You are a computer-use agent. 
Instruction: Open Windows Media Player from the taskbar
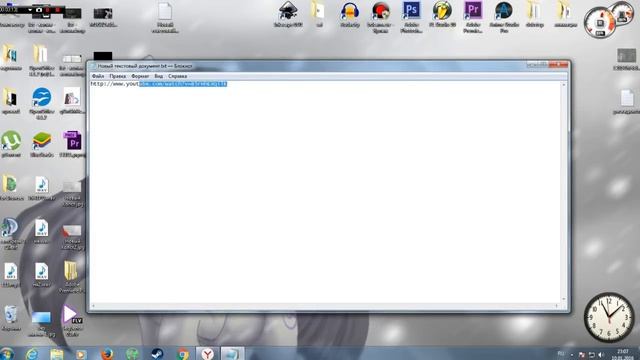click(x=82, y=354)
